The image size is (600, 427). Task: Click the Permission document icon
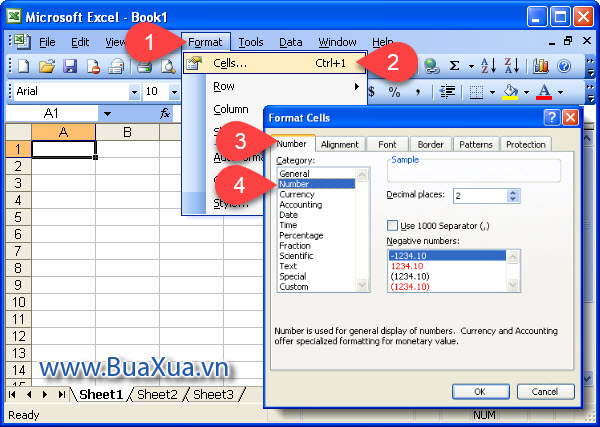click(x=93, y=66)
